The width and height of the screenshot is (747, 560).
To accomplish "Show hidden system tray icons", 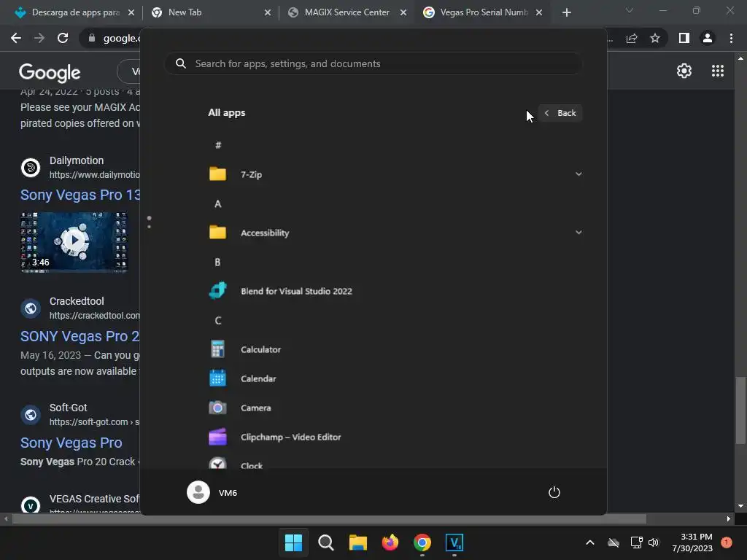I will pyautogui.click(x=589, y=542).
